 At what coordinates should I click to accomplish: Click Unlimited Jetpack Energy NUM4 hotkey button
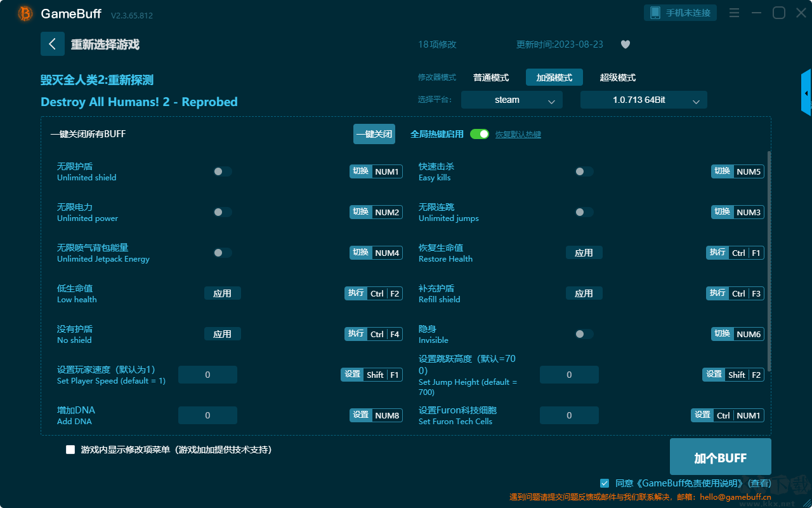click(376, 253)
